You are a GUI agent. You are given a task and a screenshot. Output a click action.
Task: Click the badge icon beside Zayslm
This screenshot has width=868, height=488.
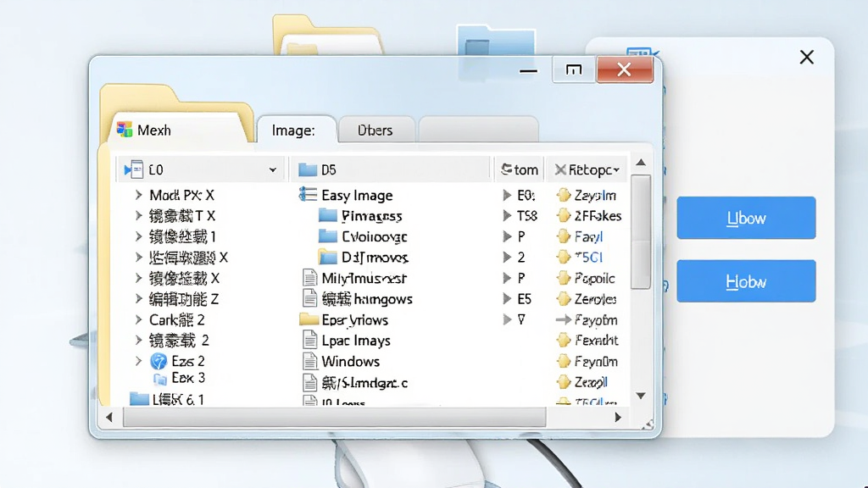[x=564, y=195]
